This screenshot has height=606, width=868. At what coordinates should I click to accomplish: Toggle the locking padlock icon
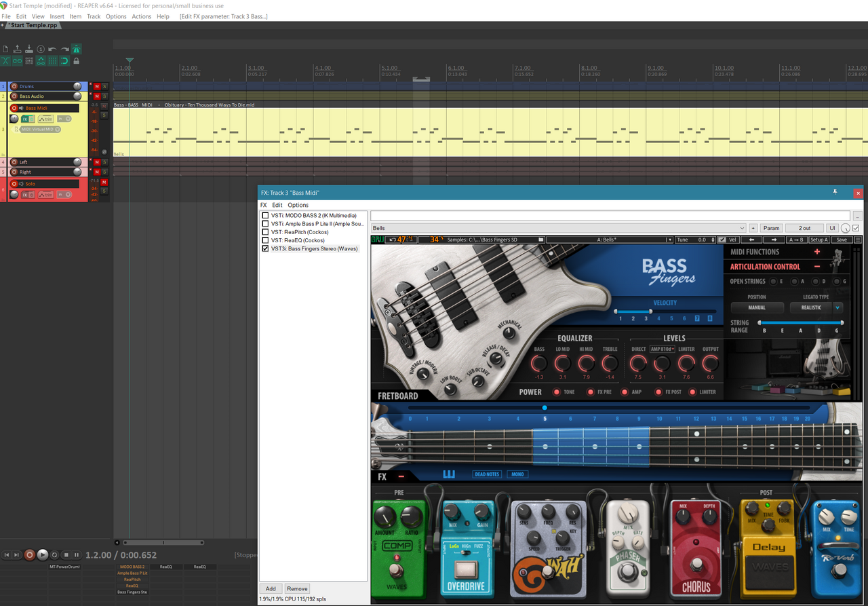pyautogui.click(x=76, y=61)
